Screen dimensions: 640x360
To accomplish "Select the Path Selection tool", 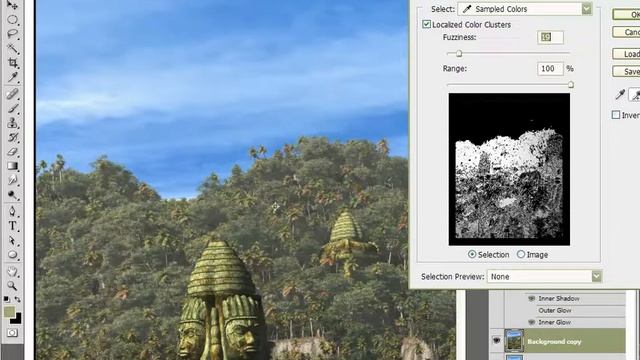I will [12, 240].
